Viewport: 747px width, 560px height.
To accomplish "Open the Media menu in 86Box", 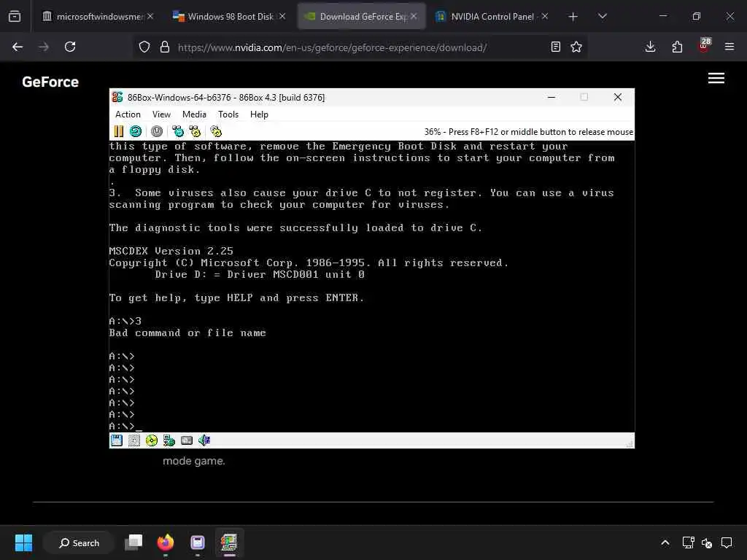I will tap(194, 114).
